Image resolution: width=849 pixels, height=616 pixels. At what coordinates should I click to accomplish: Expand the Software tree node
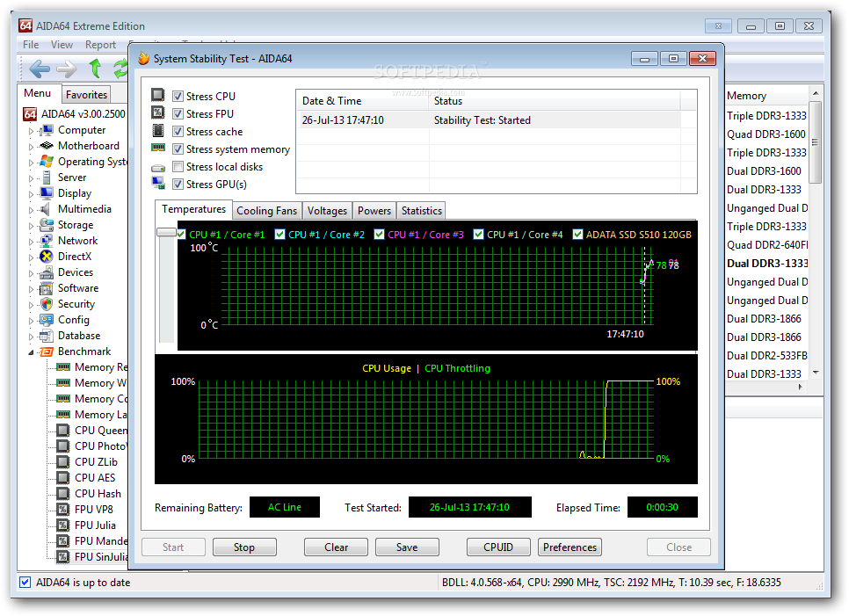click(x=31, y=288)
